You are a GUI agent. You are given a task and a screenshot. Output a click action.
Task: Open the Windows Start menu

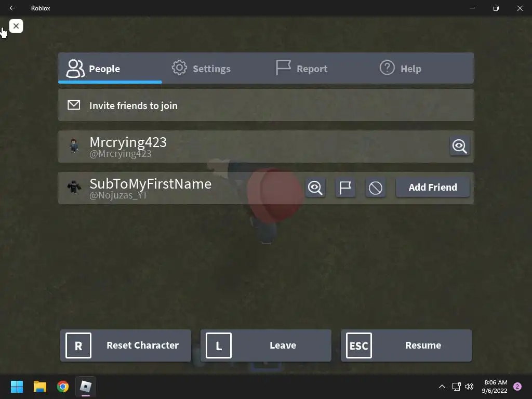[x=17, y=387]
